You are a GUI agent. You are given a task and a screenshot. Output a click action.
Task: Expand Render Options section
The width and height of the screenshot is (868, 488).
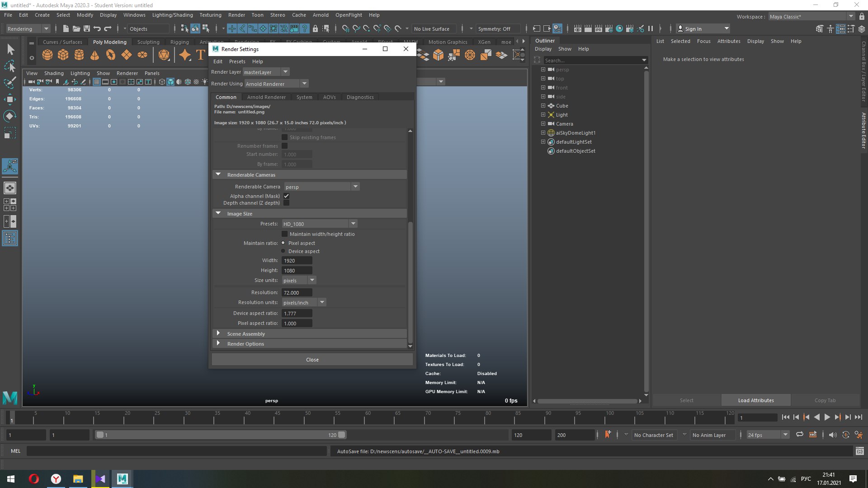[218, 343]
